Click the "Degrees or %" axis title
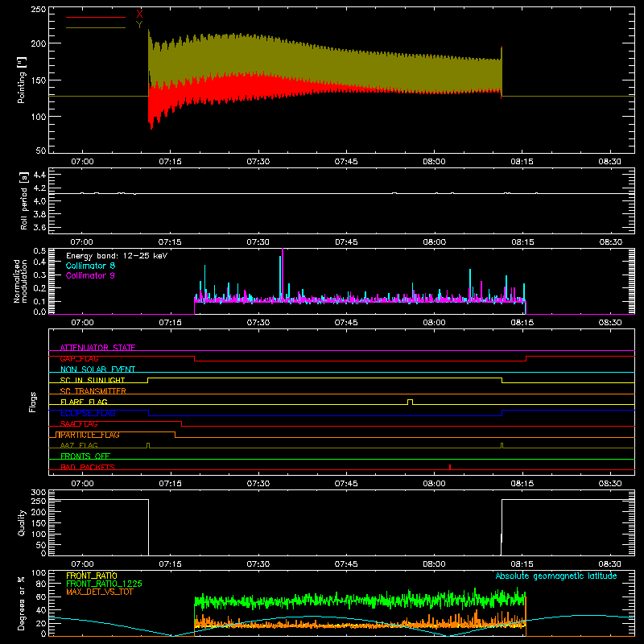 coord(22,603)
